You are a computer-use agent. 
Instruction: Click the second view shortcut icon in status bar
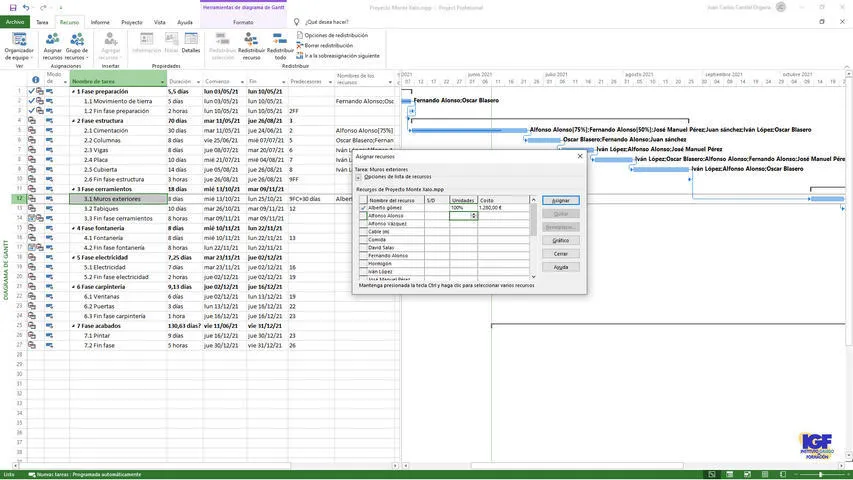(730, 475)
